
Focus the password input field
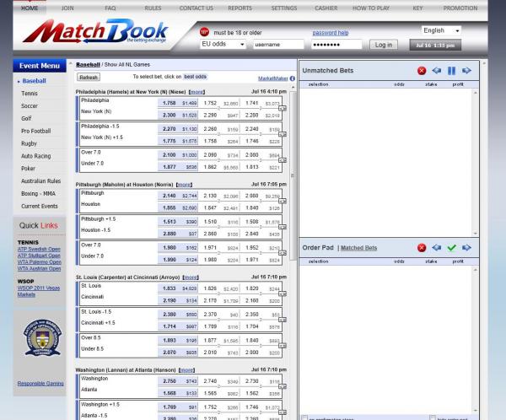pos(336,45)
